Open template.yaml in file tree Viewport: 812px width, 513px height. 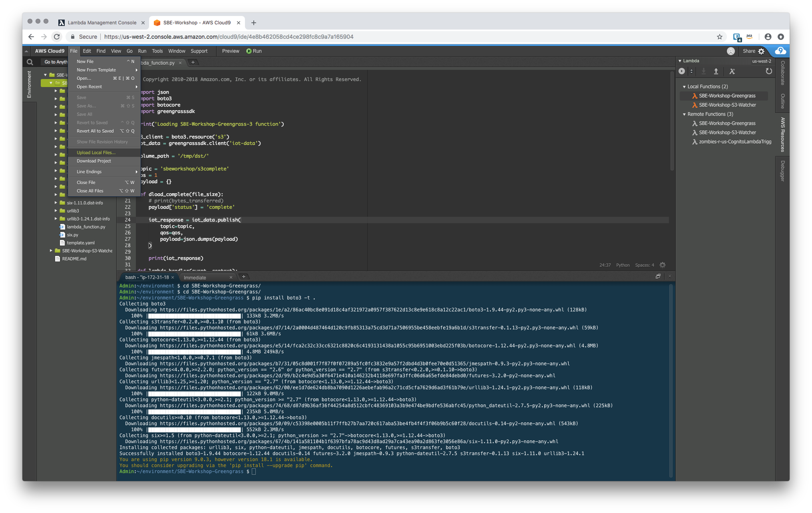[80, 243]
